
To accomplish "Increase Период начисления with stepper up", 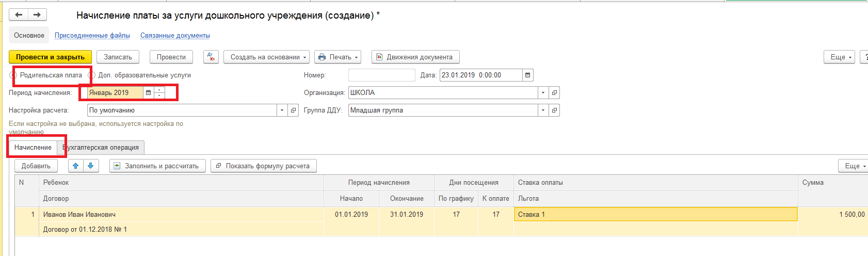I will point(159,90).
